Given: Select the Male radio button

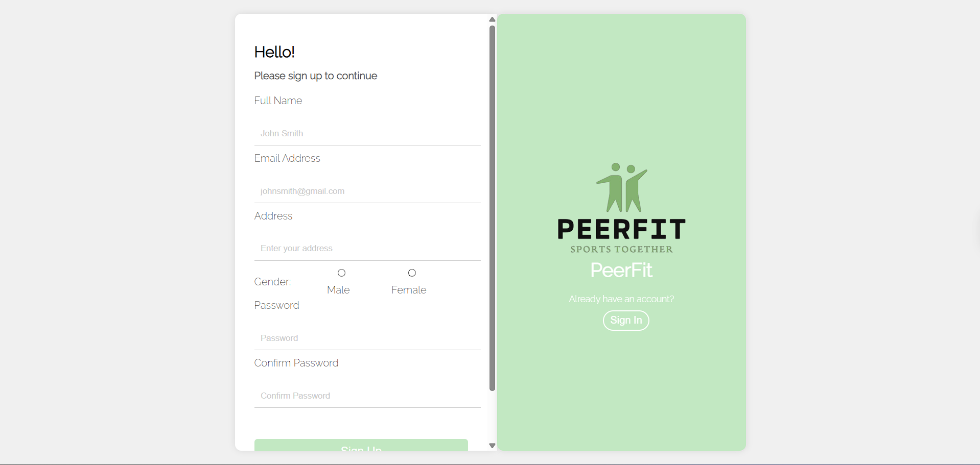Looking at the screenshot, I should tap(341, 273).
